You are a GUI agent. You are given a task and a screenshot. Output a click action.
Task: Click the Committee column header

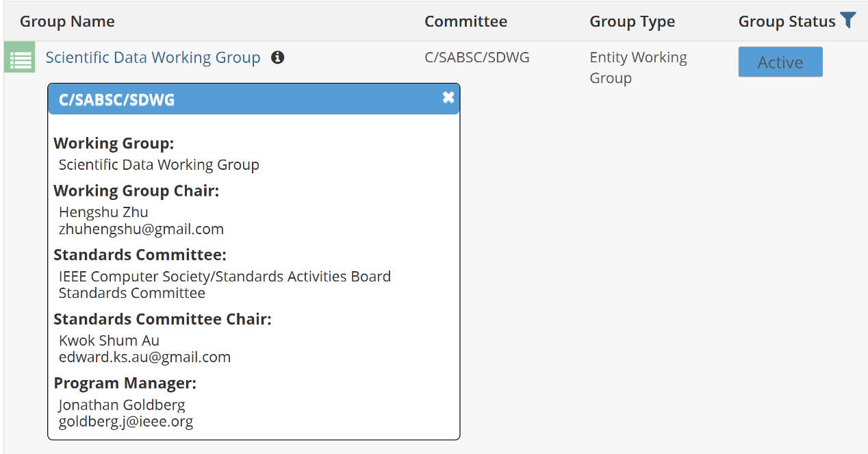click(x=465, y=21)
